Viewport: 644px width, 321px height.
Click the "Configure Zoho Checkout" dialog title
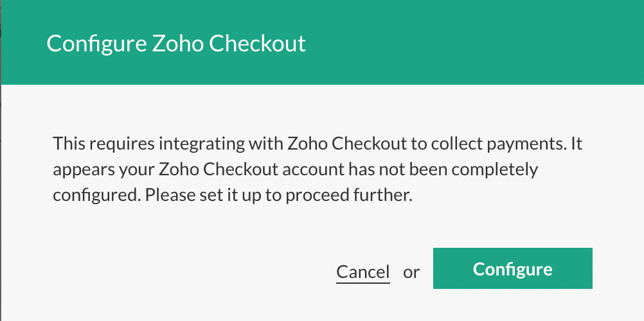(176, 44)
